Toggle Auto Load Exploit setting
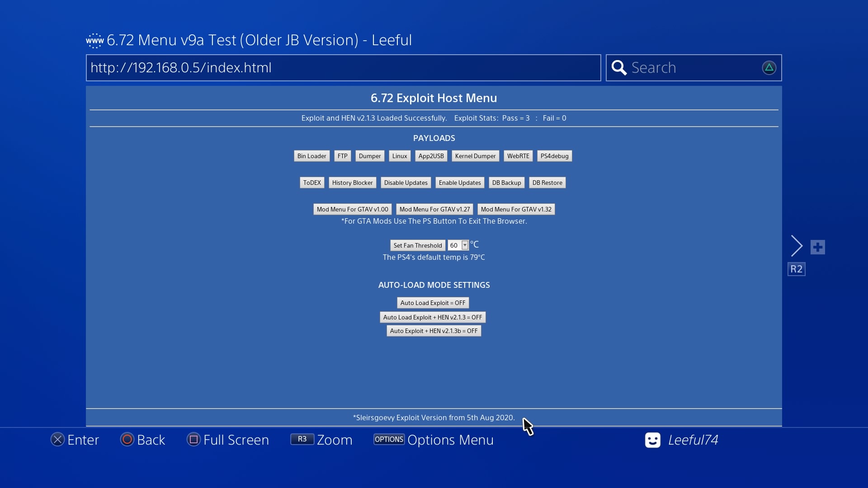Image resolution: width=868 pixels, height=488 pixels. click(433, 303)
